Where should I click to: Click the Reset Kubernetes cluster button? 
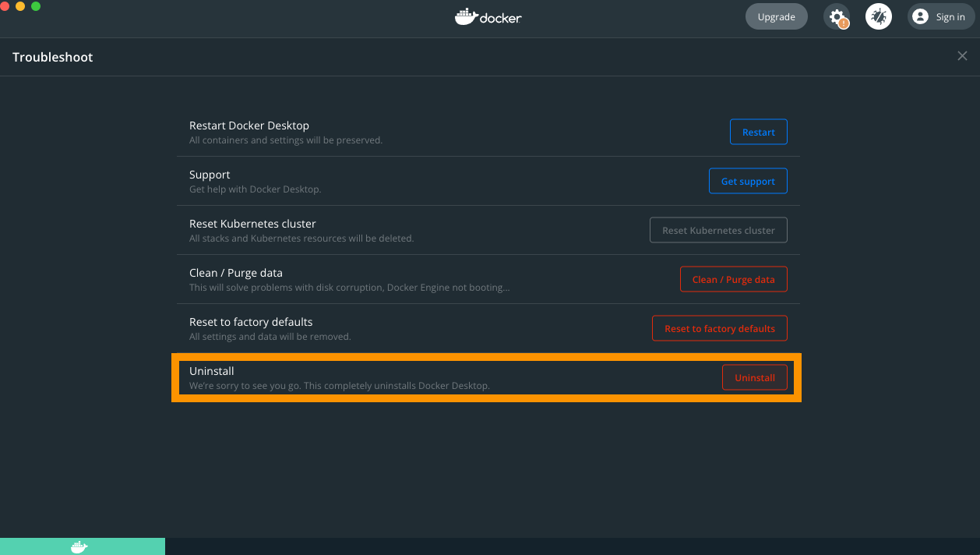point(718,230)
